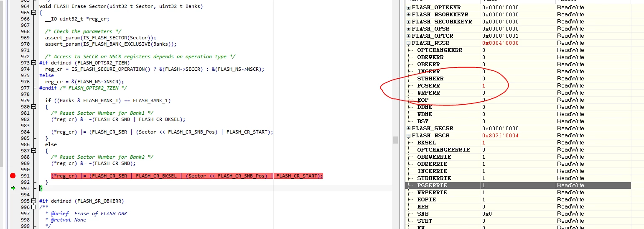Collapse the FLASH_NSCR register group
This screenshot has height=229, width=644.
[409, 136]
